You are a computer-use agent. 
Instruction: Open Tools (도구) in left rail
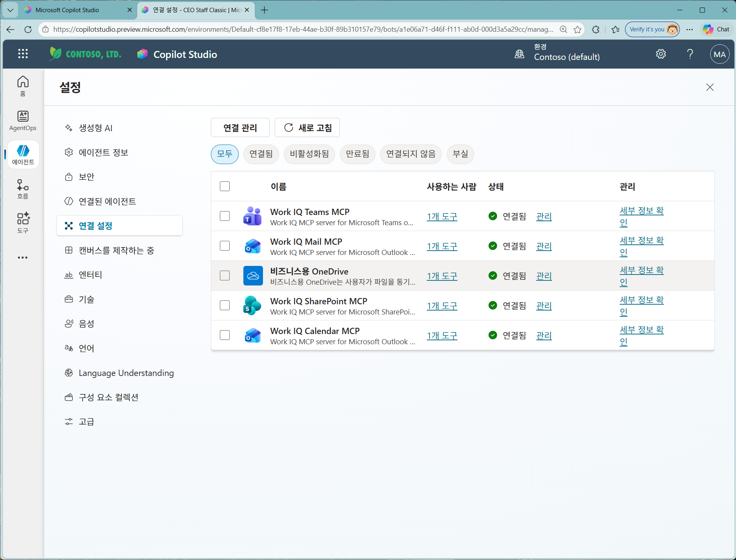click(23, 223)
